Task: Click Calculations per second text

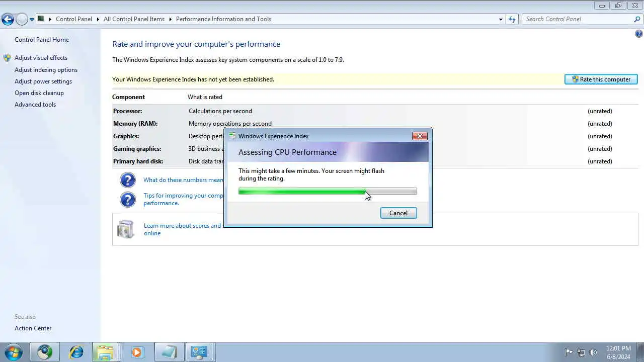Action: pyautogui.click(x=220, y=111)
